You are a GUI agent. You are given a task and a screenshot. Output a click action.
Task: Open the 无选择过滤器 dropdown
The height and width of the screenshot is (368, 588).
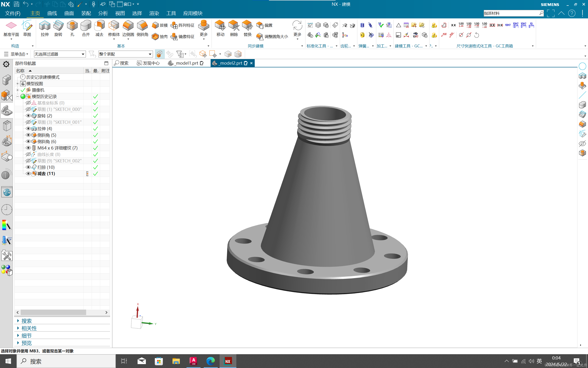pyautogui.click(x=60, y=54)
